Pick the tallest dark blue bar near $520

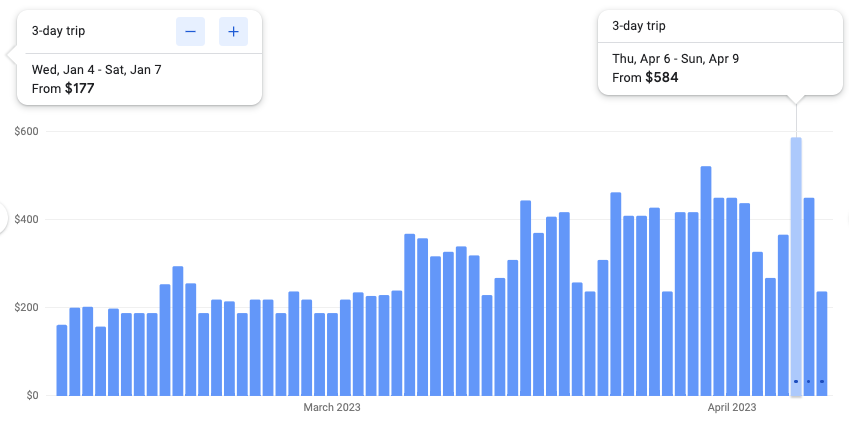(x=706, y=280)
